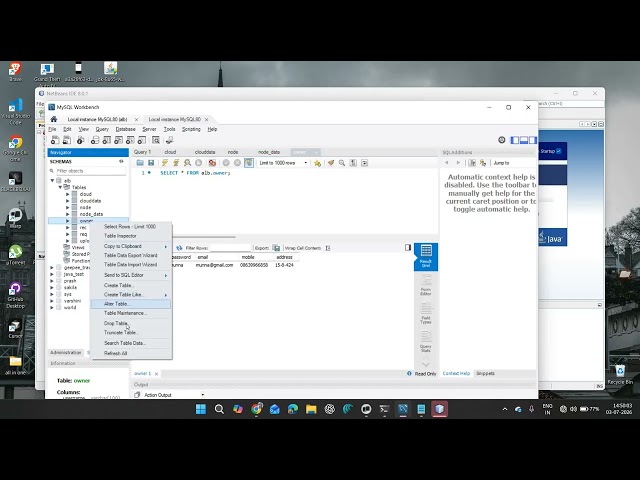
Task: Toggle the auto-commit mode icon
Action: (x=249, y=163)
